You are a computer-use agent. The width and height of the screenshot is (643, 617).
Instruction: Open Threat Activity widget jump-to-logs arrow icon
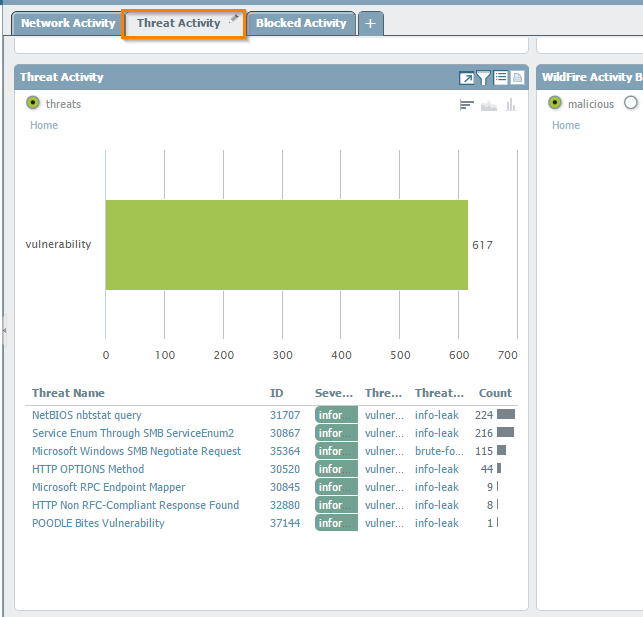tap(467, 78)
